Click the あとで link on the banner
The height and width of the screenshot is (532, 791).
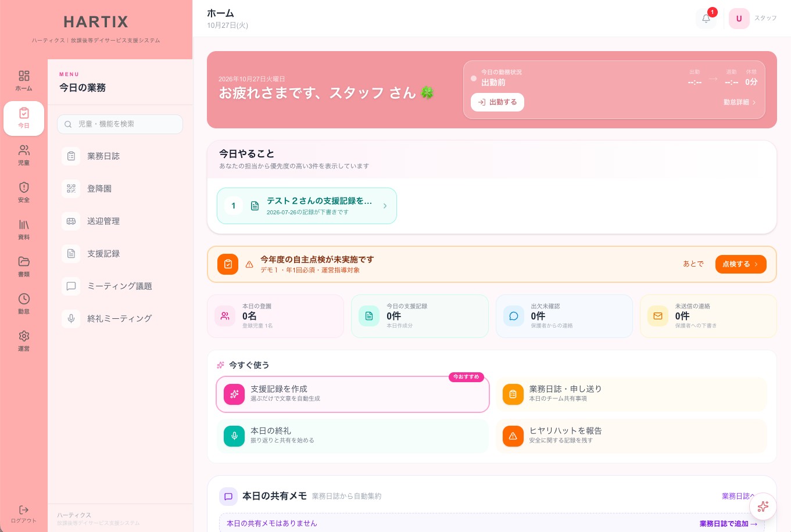tap(693, 264)
